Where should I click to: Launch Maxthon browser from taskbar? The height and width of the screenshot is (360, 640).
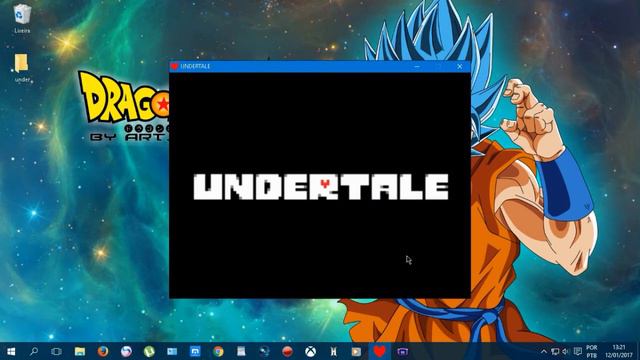[x=195, y=351]
